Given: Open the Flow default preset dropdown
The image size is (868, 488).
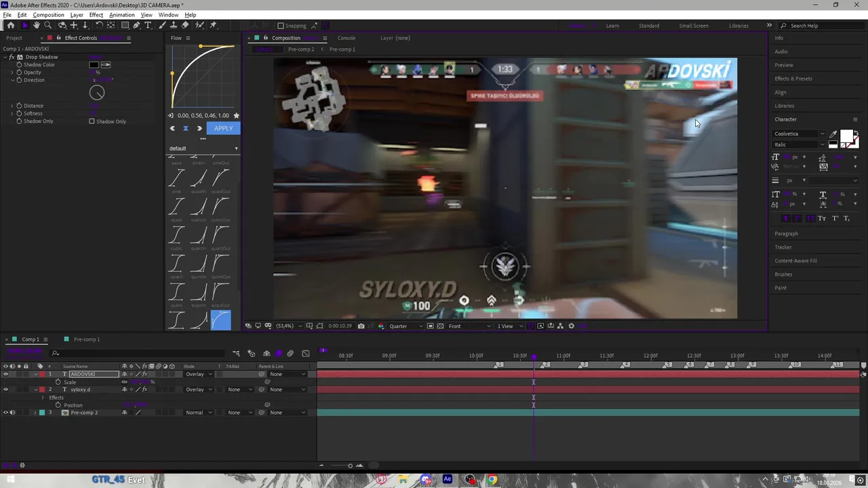Looking at the screenshot, I should pyautogui.click(x=203, y=148).
